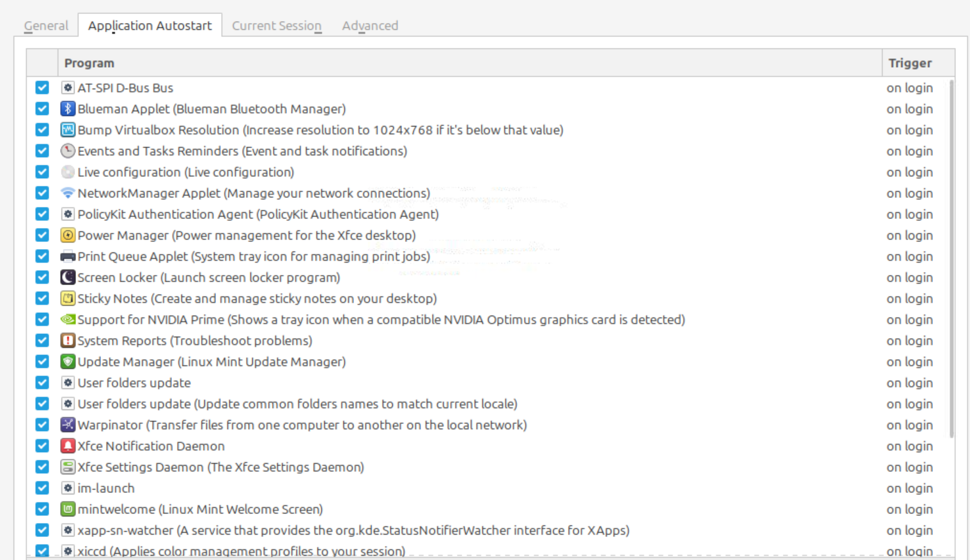Select the NetworkManager Applet wifi icon
The height and width of the screenshot is (560, 970).
[x=68, y=193]
